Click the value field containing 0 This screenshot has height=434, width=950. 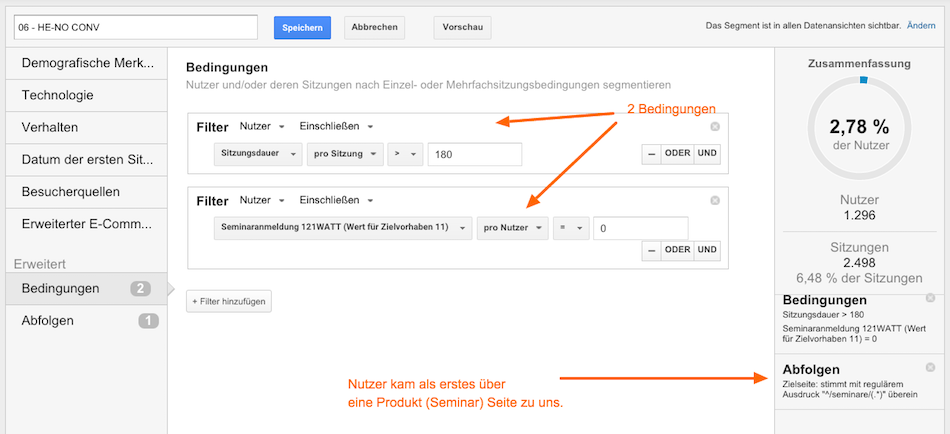640,228
